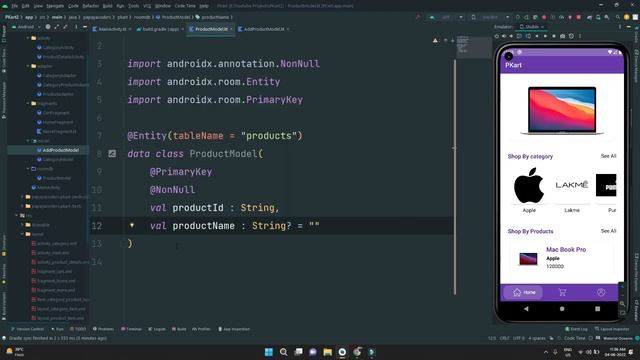Open the Terminal tool window
This screenshot has height=360, width=640.
tap(131, 329)
